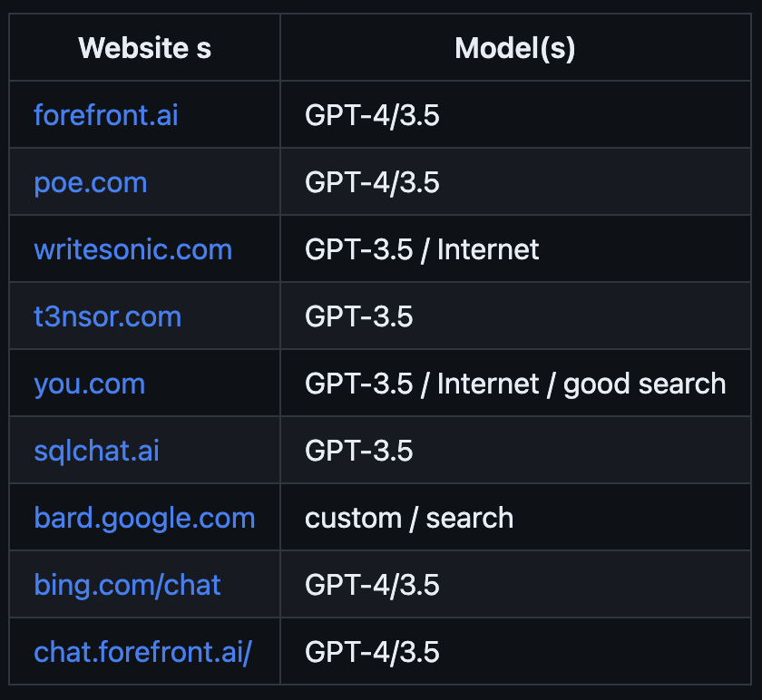Screen dimensions: 762x700
Task: Click the "custom / search" cell text
Action: (409, 518)
